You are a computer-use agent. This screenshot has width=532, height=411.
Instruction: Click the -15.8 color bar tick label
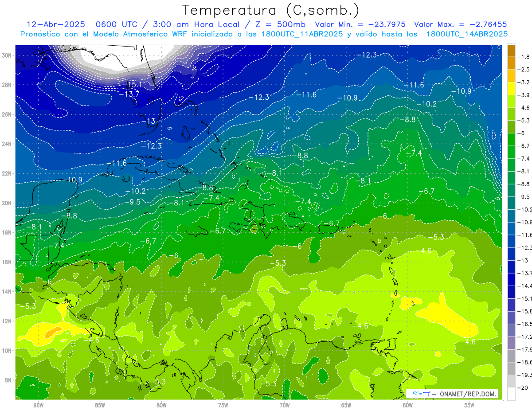[x=525, y=311]
